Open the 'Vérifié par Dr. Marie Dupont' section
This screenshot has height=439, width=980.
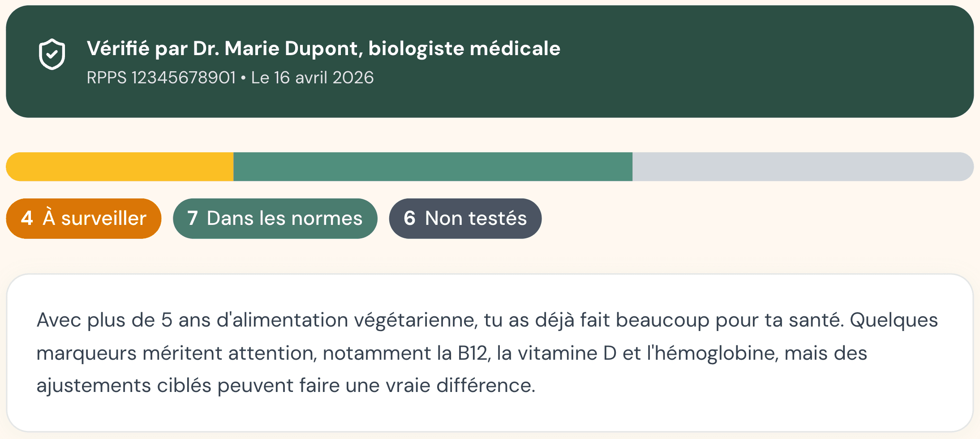[324, 48]
